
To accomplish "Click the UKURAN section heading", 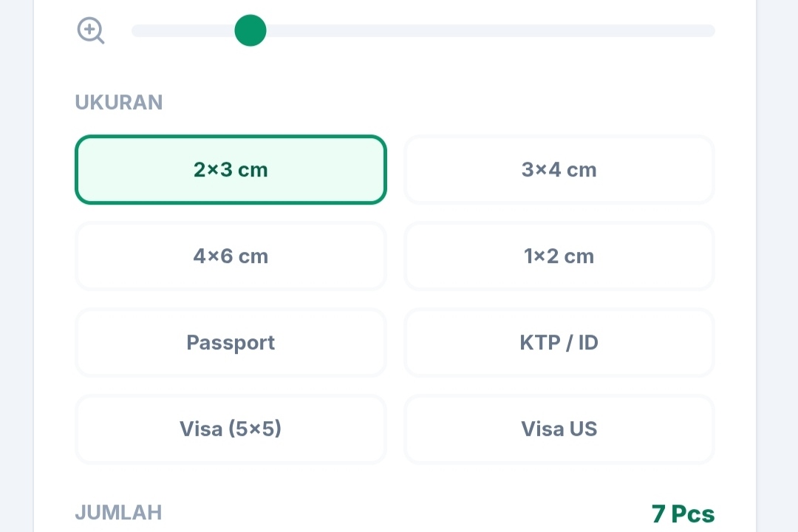I will coord(119,103).
